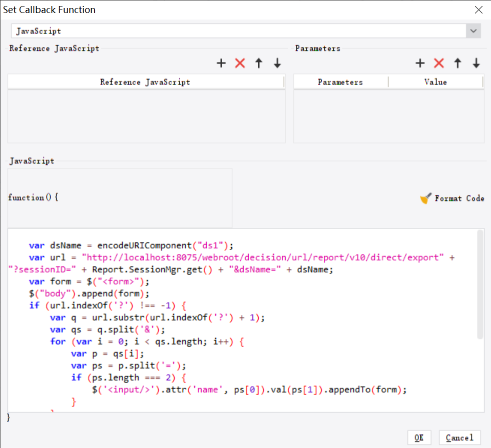
Task: Add a new Reference JavaScript entry
Action: 221,63
